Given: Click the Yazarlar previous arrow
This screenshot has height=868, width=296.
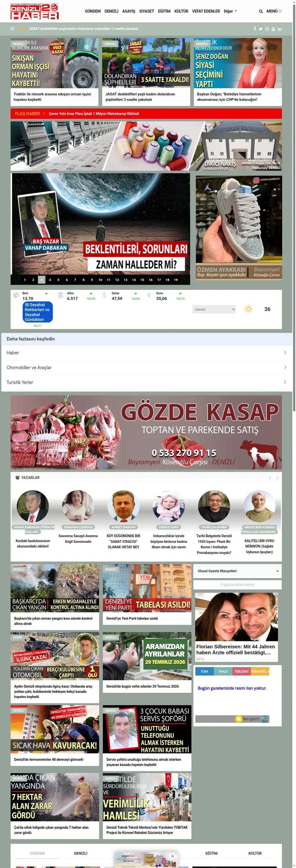Looking at the screenshot, I should click(270, 478).
